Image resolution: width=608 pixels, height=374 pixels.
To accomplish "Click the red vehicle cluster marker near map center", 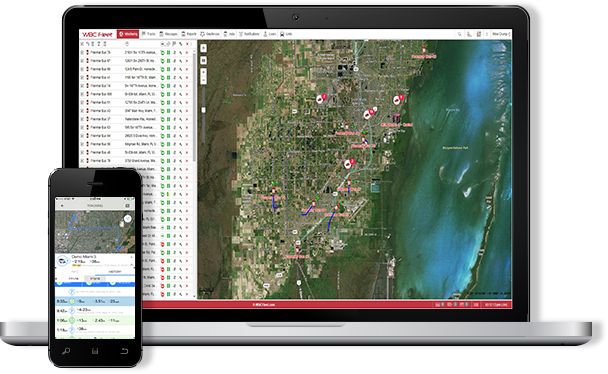I will pos(350,163).
